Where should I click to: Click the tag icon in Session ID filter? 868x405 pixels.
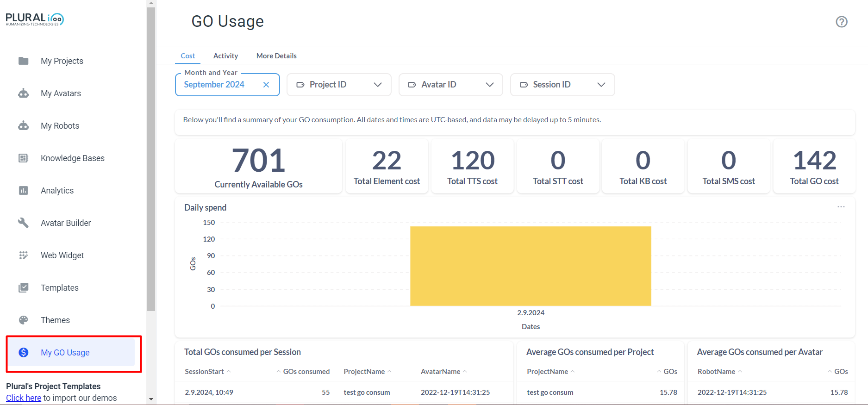(524, 85)
